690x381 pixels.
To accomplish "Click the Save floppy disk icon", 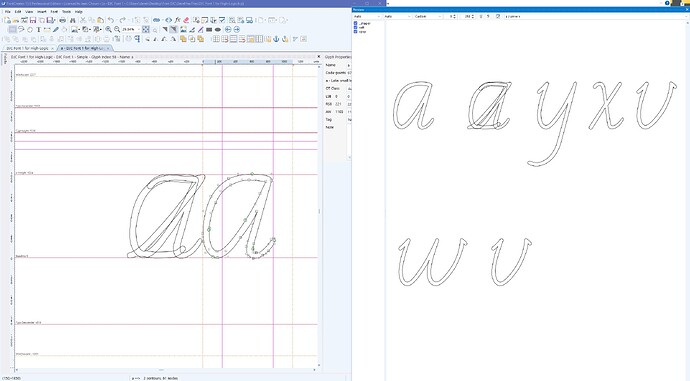I will pyautogui.click(x=33, y=20).
